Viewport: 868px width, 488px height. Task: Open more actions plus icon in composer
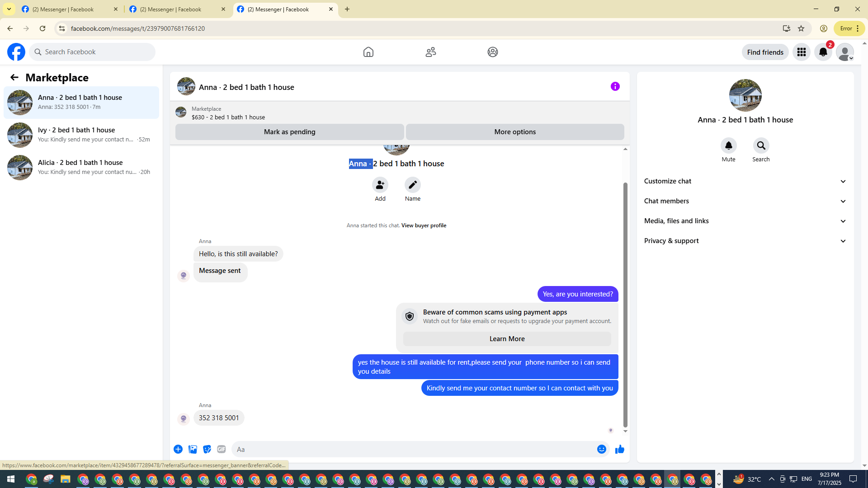[x=178, y=449]
